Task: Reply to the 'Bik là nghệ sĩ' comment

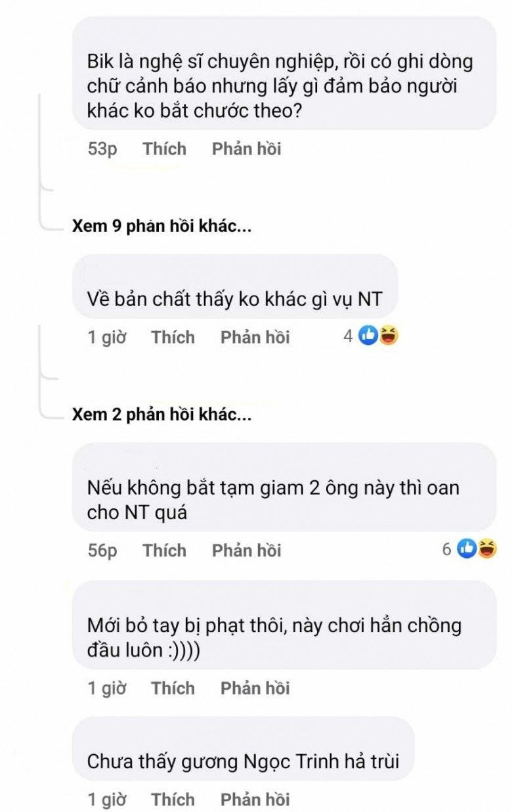Action: [x=247, y=149]
